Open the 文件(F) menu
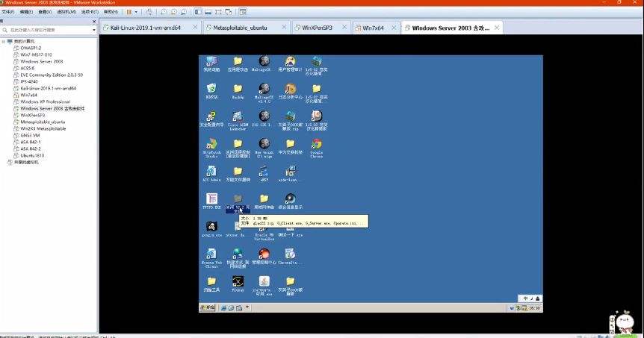The image size is (644, 338). (x=8, y=12)
